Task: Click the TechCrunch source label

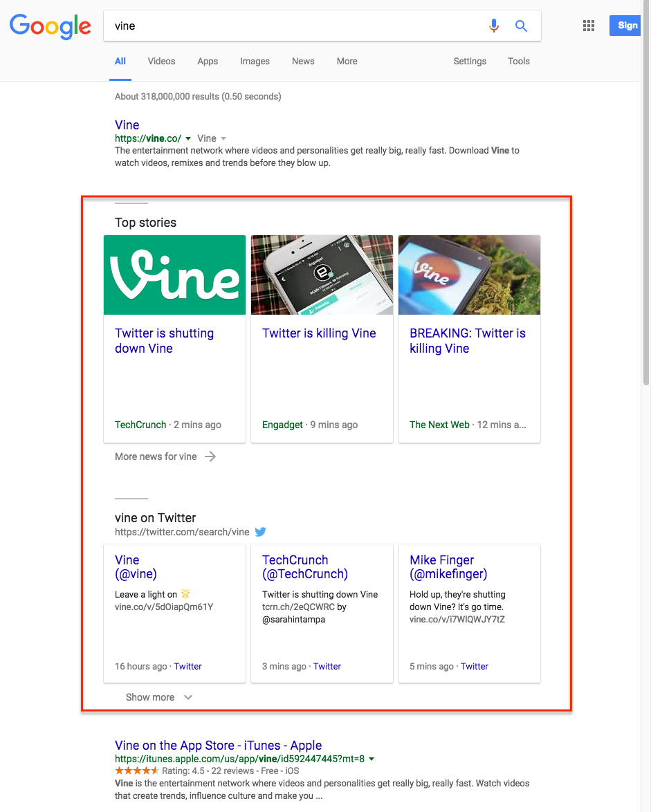Action: (140, 425)
